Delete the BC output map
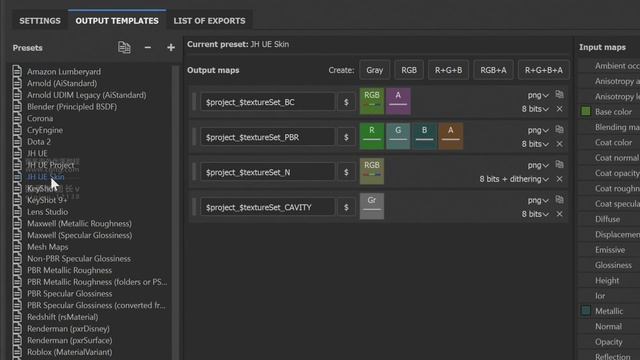This screenshot has width=640, height=360. click(560, 109)
